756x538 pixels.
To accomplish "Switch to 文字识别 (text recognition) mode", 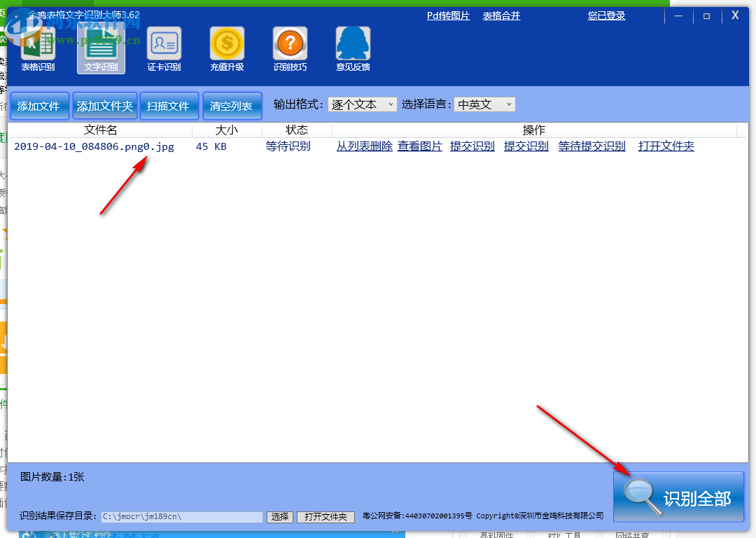I will pos(100,49).
